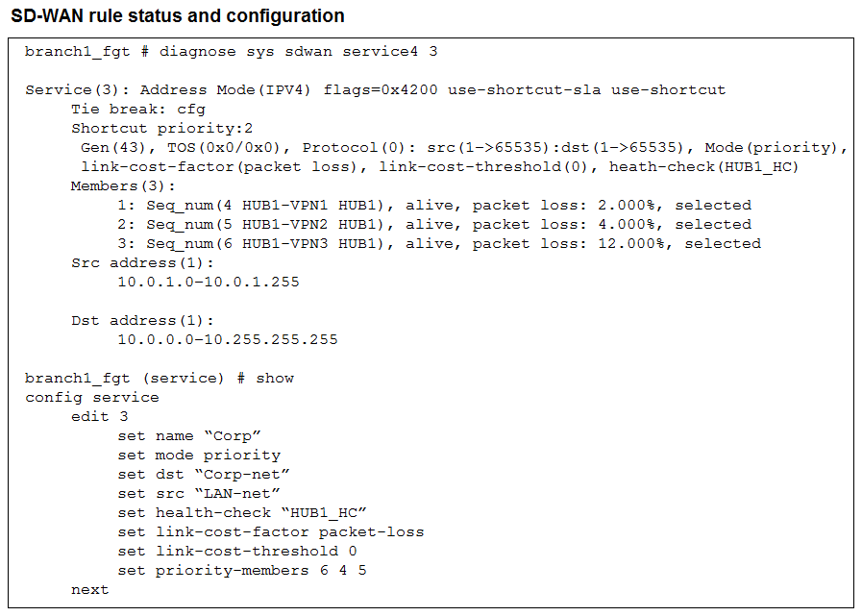
Task: Click the set link-cost-threshold 0 line
Action: [237, 551]
